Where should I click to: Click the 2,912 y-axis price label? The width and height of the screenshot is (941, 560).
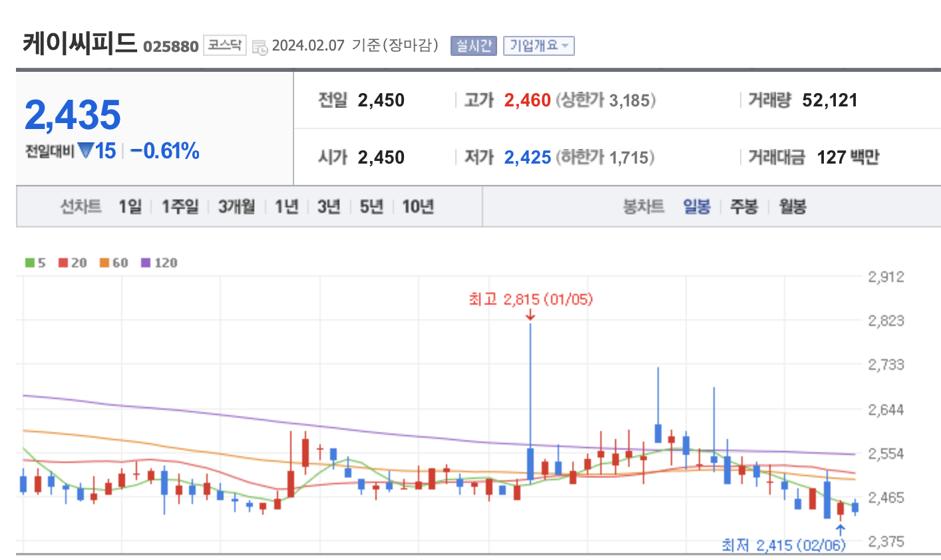886,277
